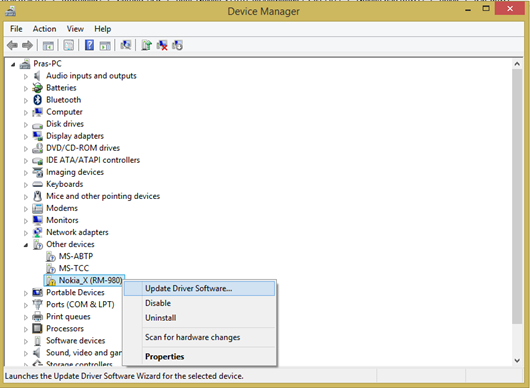
Task: Click the blue Help question mark icon
Action: click(x=89, y=45)
